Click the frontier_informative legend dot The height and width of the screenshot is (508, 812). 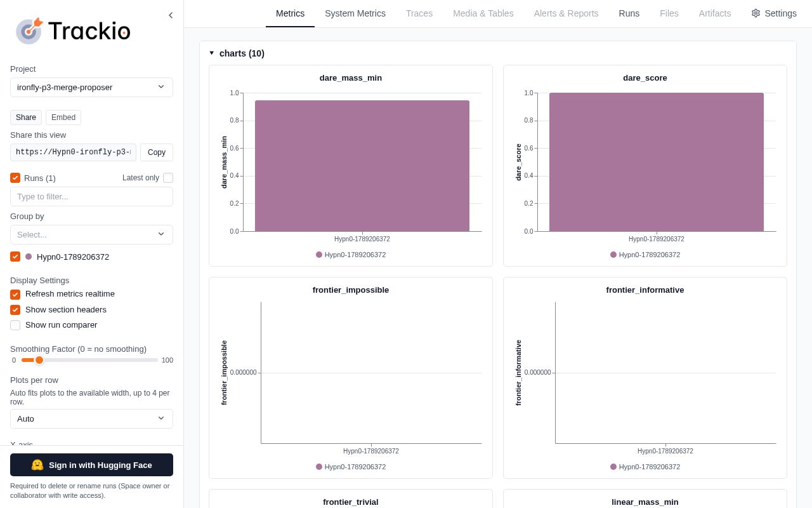coord(613,467)
